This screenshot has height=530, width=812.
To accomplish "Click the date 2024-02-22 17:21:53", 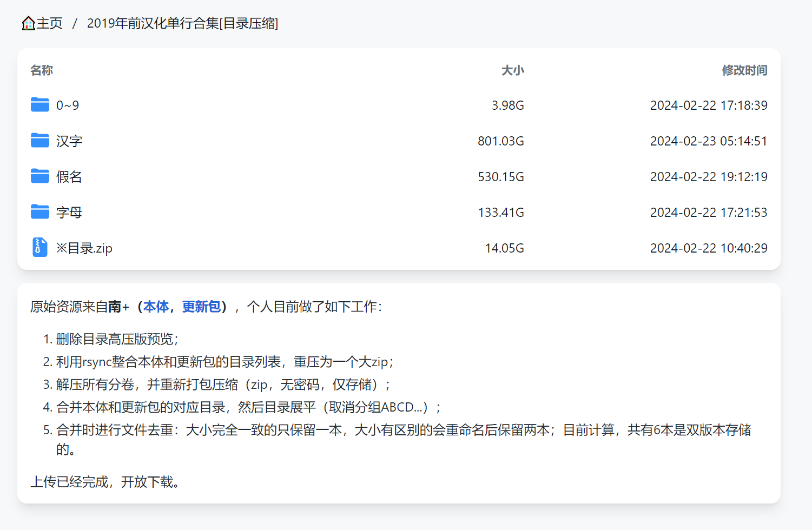I will pyautogui.click(x=709, y=213).
